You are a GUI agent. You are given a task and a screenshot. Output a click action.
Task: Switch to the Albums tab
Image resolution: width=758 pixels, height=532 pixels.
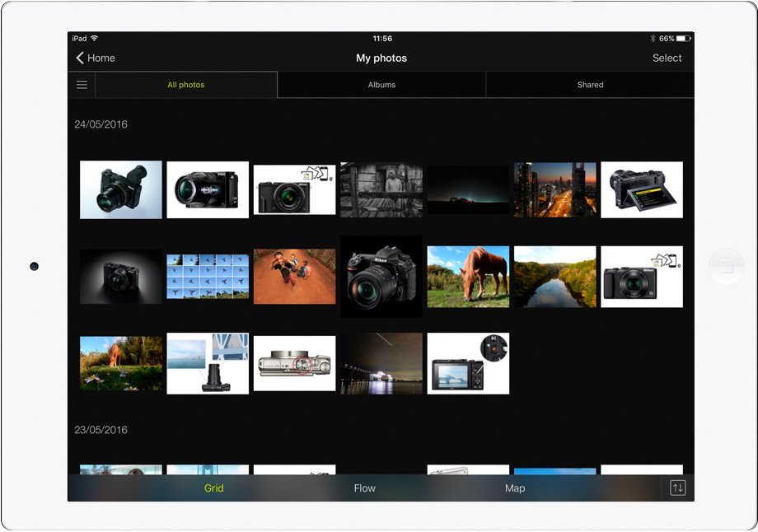381,84
